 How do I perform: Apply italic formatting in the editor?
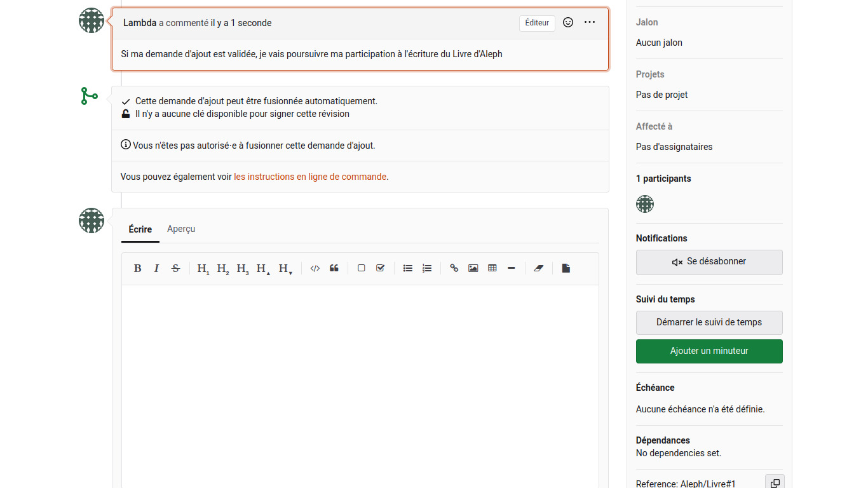156,268
